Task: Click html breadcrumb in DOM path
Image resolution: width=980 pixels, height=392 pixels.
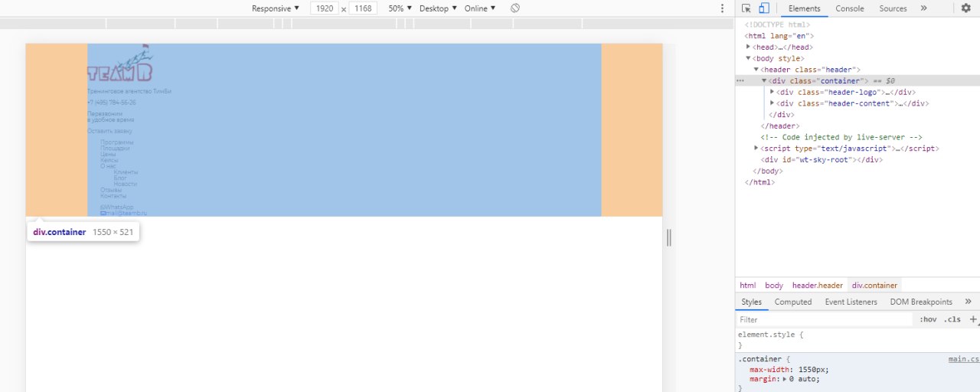Action: (747, 285)
